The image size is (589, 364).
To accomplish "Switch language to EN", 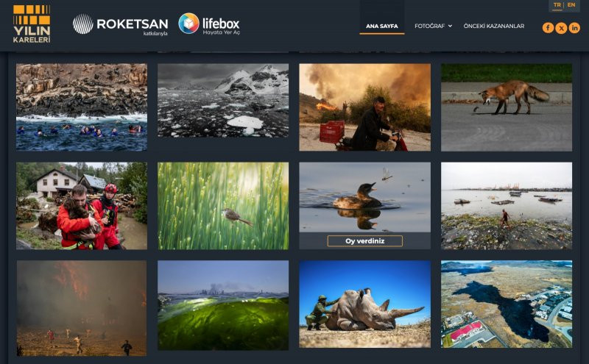I will tap(571, 5).
